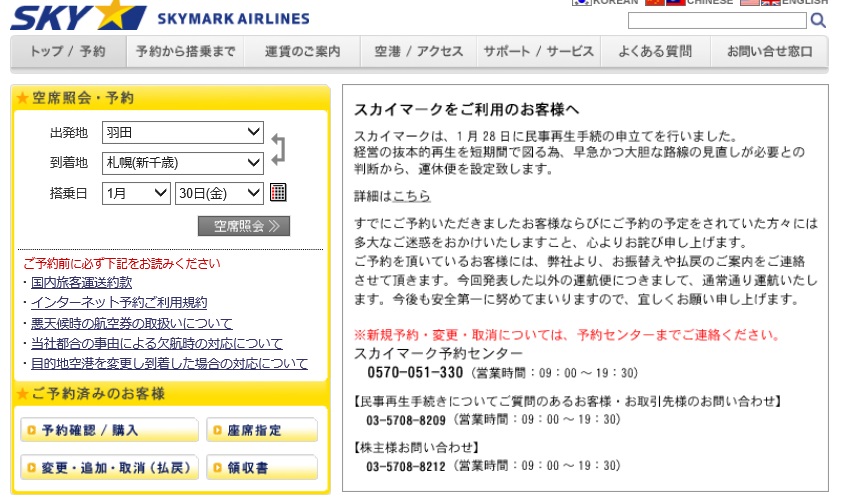Switch site language to Chinese
Image resolution: width=842 pixels, height=498 pixels.
[700, 3]
